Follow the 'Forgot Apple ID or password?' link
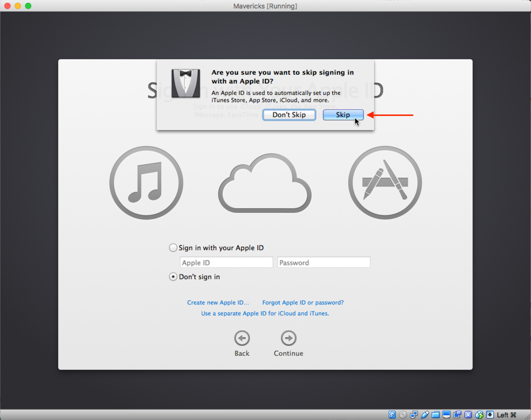The image size is (531, 420). tap(303, 302)
